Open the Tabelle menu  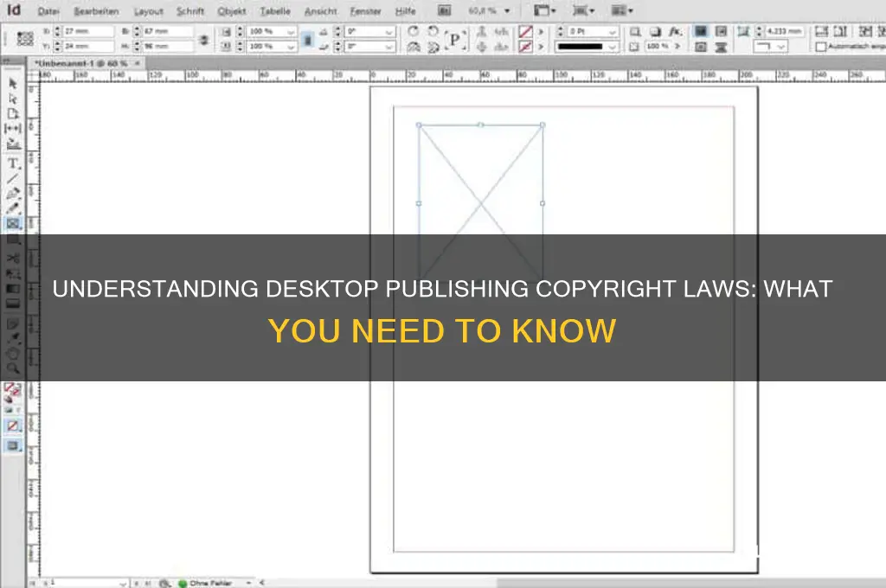(x=274, y=11)
